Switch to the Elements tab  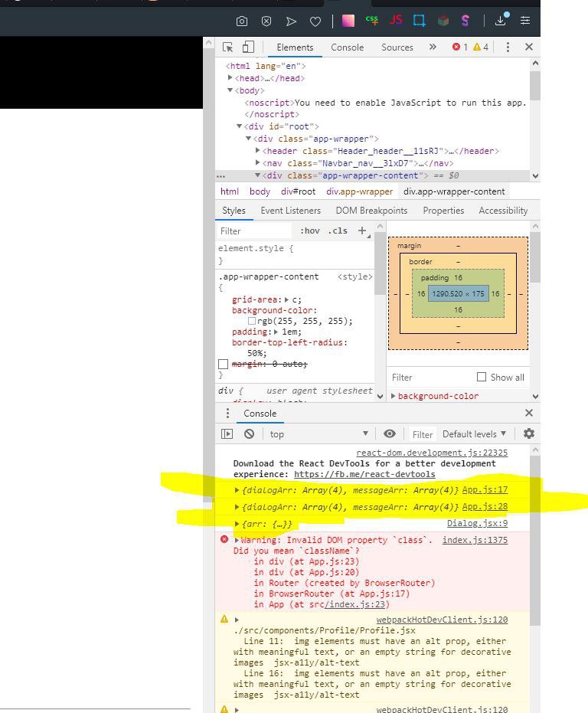click(x=295, y=47)
